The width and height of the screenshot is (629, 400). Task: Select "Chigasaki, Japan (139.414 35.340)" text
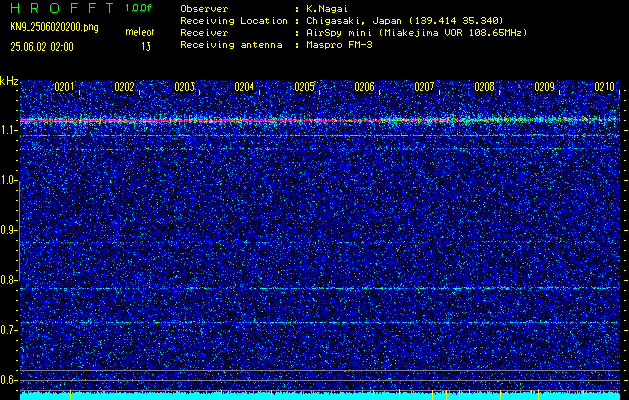click(x=405, y=20)
